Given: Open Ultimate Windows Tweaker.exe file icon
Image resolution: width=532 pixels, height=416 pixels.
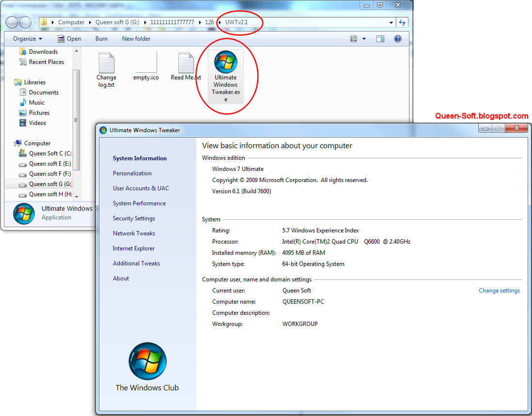Looking at the screenshot, I should click(x=226, y=62).
